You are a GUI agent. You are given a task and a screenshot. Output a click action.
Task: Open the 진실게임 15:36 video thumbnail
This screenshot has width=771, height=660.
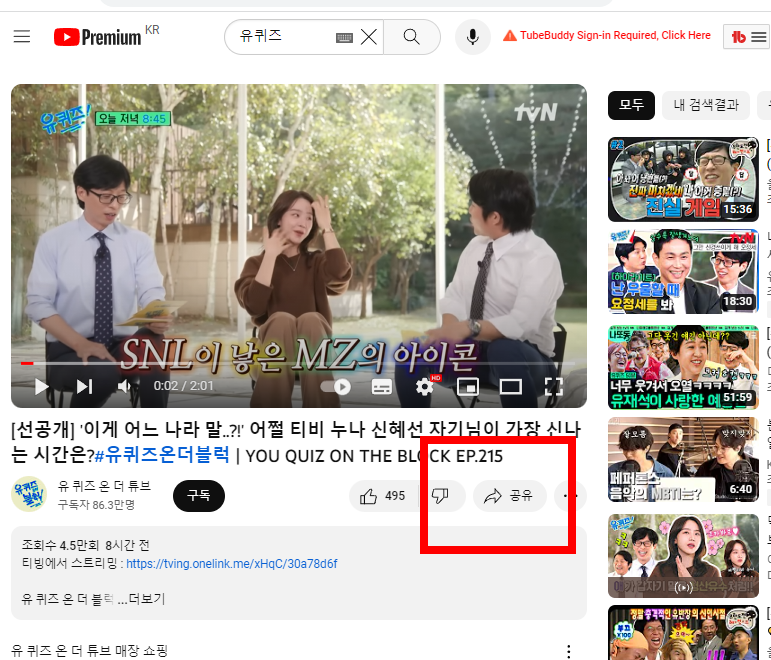click(683, 180)
